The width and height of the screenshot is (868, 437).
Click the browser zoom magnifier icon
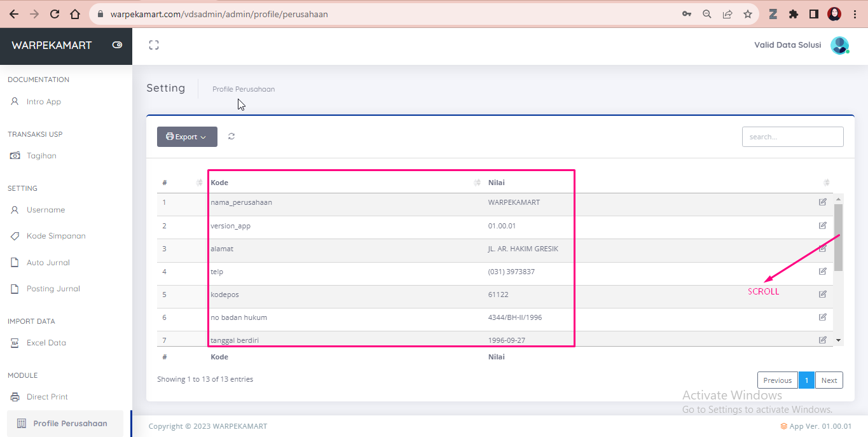coord(706,14)
